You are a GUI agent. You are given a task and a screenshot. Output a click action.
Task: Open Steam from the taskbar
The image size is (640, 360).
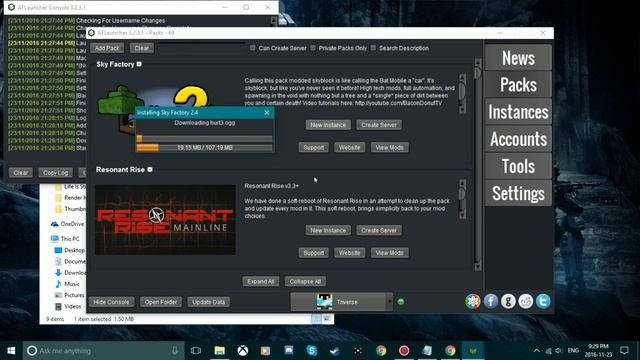coord(335,351)
